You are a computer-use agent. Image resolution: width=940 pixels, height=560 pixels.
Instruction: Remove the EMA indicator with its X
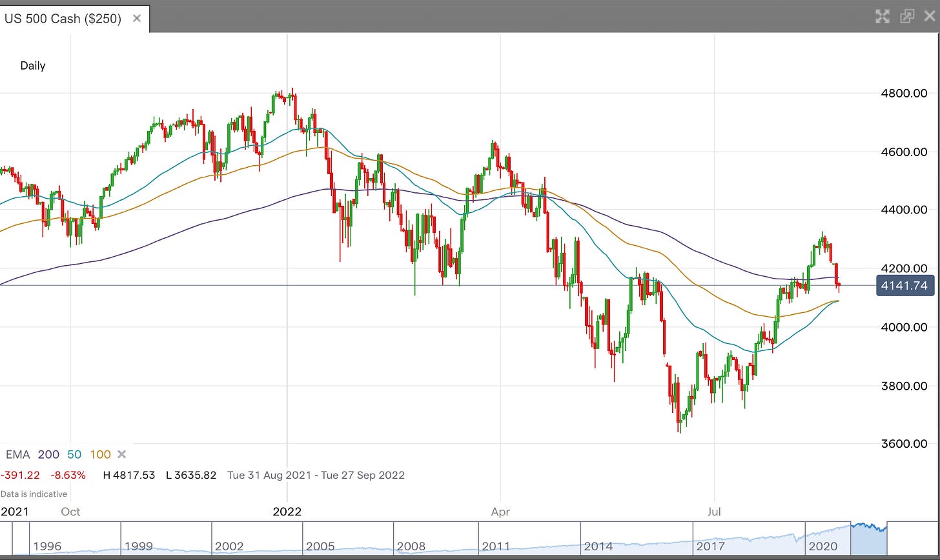121,454
